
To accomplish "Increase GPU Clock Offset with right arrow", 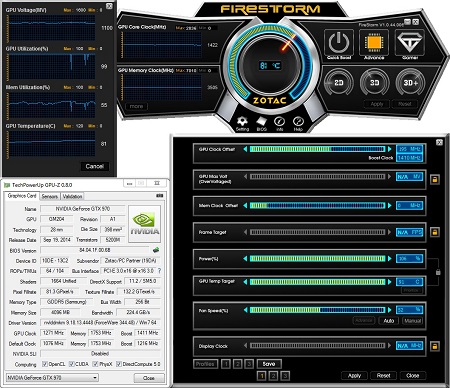I will coord(389,149).
